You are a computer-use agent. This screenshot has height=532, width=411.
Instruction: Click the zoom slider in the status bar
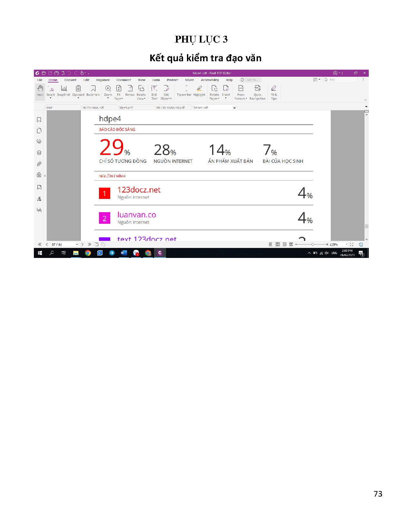pos(312,244)
